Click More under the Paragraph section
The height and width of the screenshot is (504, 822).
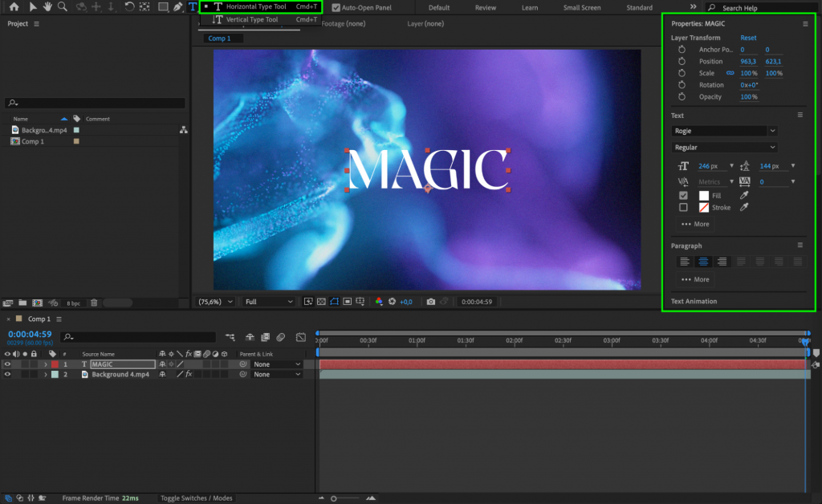coord(694,279)
